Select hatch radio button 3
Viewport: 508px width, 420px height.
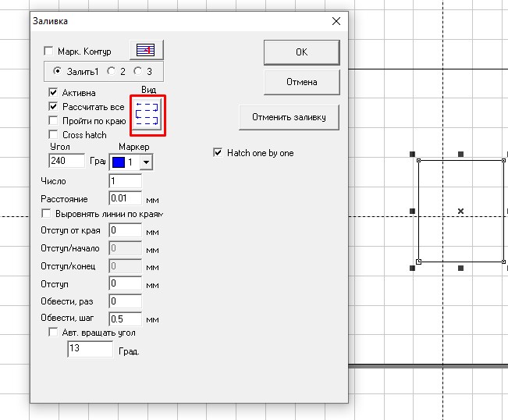pos(138,71)
